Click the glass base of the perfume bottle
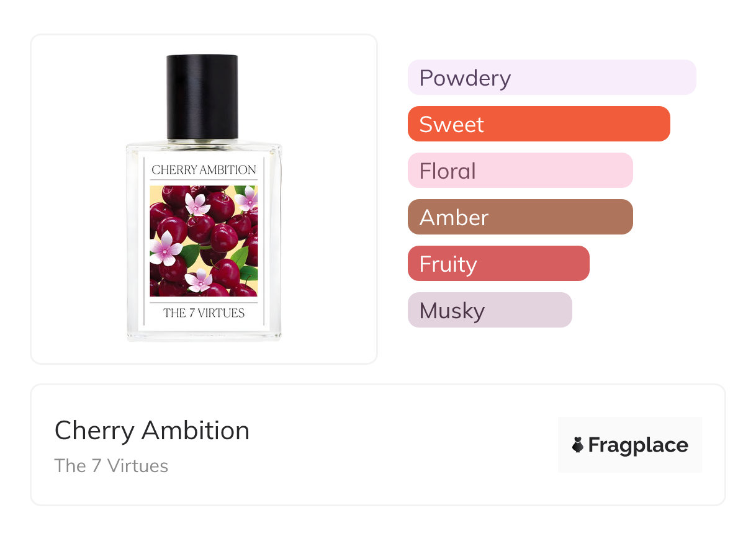Viewport: 756px width, 536px height. point(204,334)
